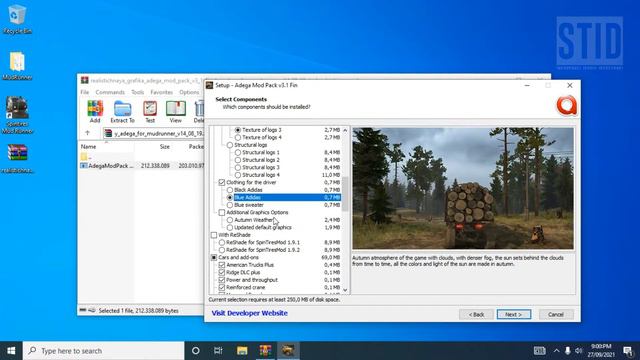Screen dimensions: 640x360
Task: Open the Visit Developer Website link
Action: [249, 313]
